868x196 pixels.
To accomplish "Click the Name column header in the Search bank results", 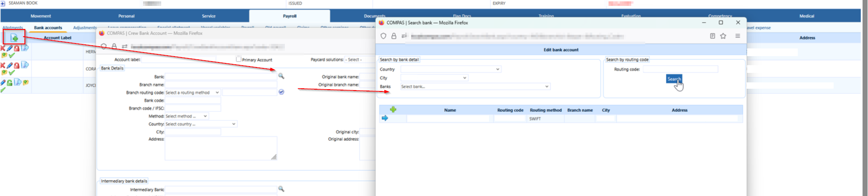I will pos(450,110).
